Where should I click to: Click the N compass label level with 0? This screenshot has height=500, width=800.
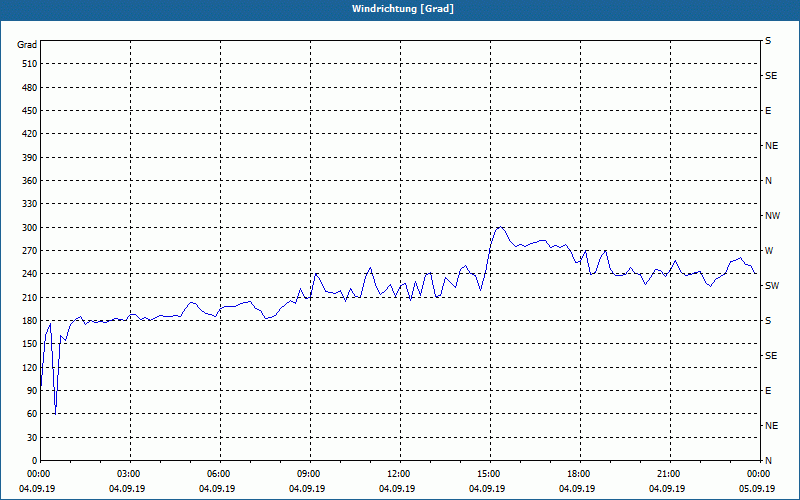point(768,461)
